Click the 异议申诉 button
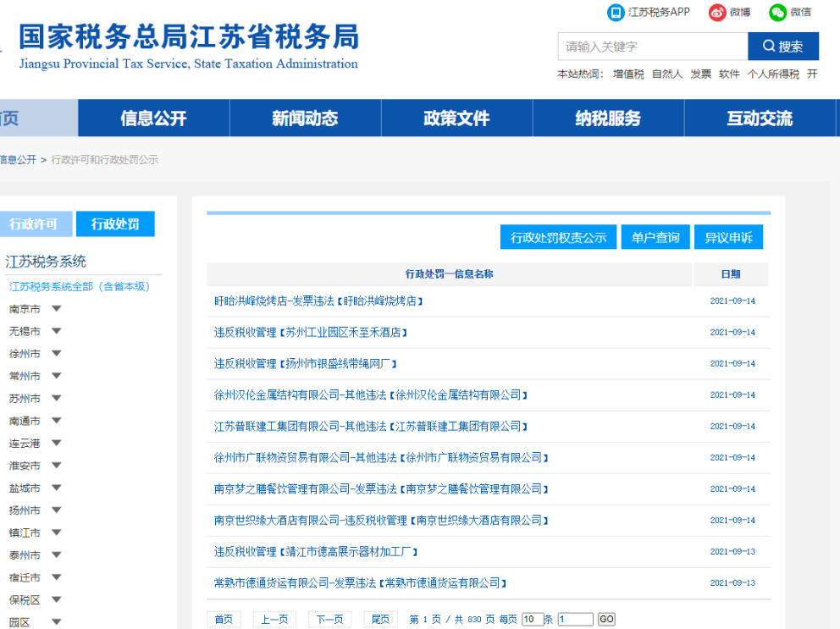 tap(728, 238)
